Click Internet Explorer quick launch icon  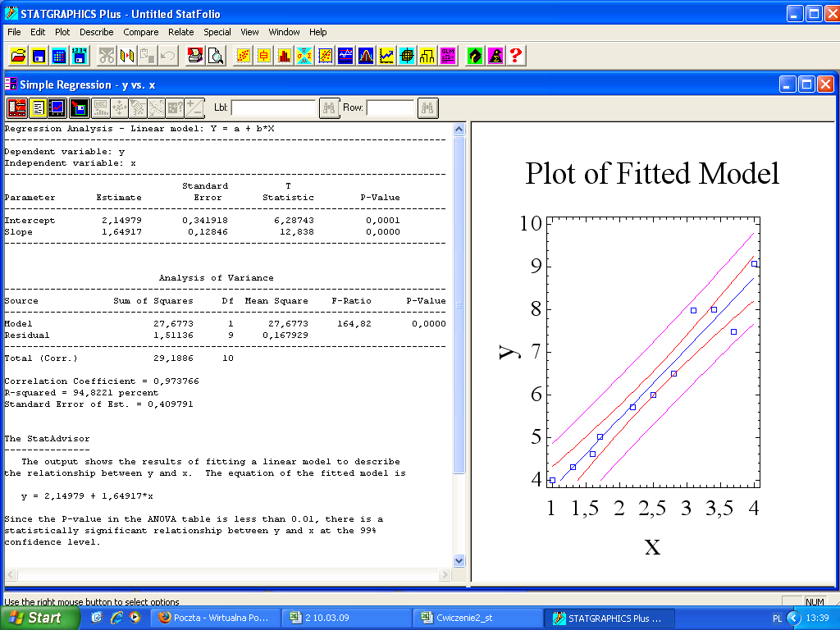tap(116, 618)
